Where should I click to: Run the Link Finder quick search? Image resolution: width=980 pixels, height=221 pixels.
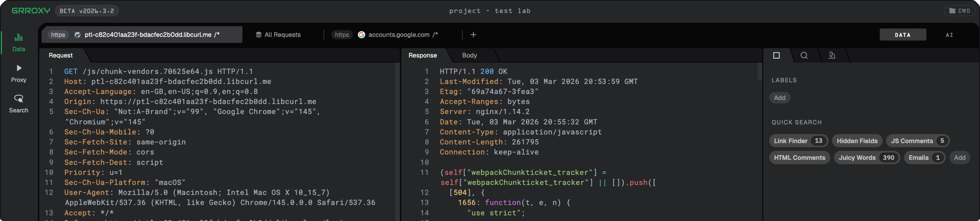coord(798,141)
